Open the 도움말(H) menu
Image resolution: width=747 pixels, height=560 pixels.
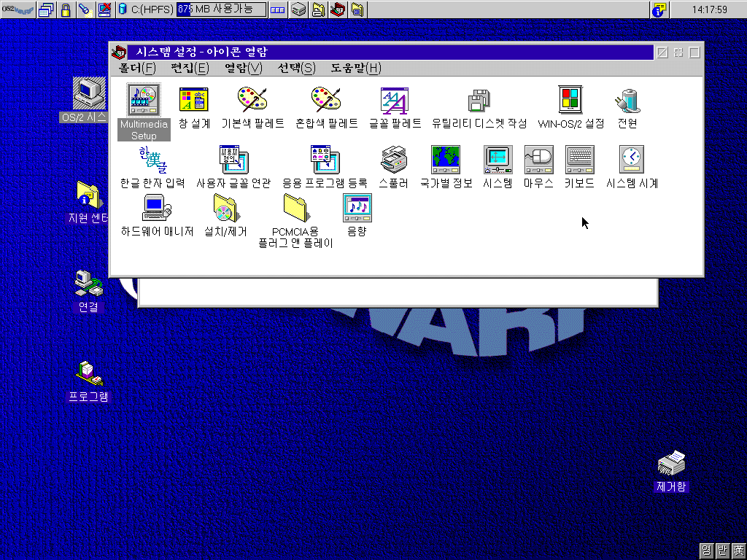(x=356, y=68)
